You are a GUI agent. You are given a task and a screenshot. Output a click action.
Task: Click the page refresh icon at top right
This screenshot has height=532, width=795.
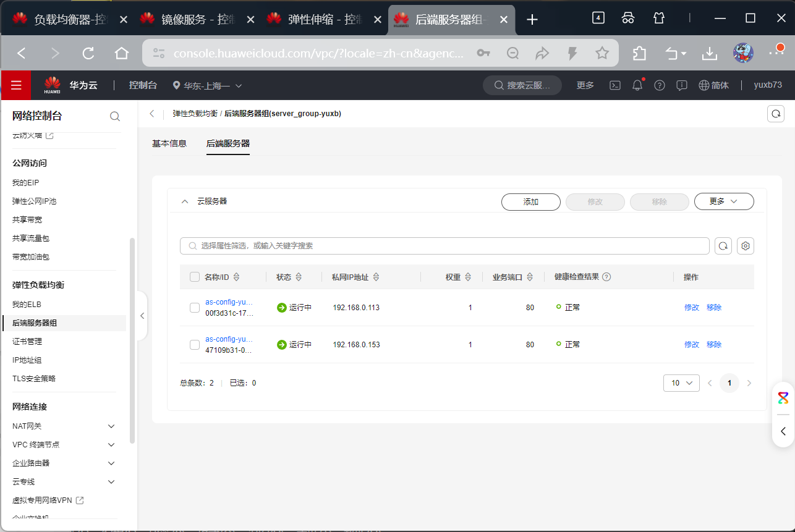[x=775, y=114]
